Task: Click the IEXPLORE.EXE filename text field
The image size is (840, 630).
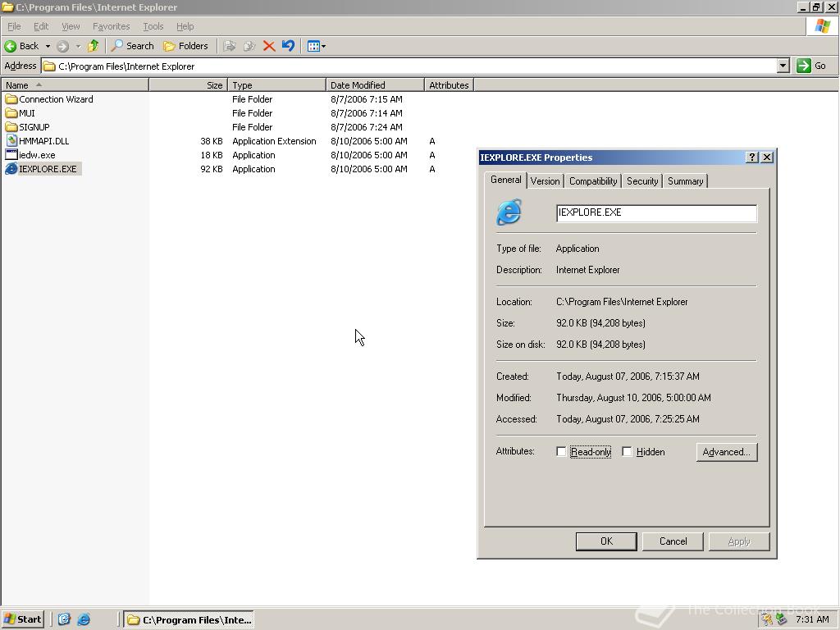Action: click(656, 212)
